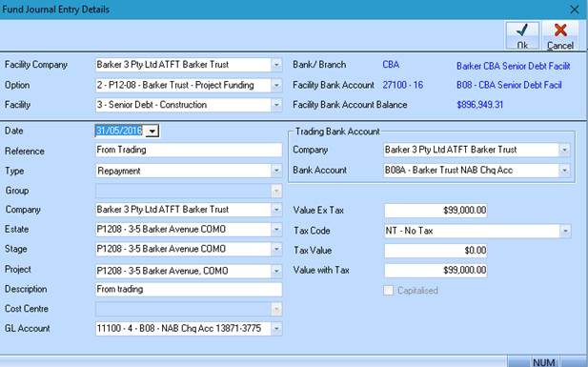Edit the Reference field "From Trading"
Viewport: 588px width, 367px height.
pos(189,150)
